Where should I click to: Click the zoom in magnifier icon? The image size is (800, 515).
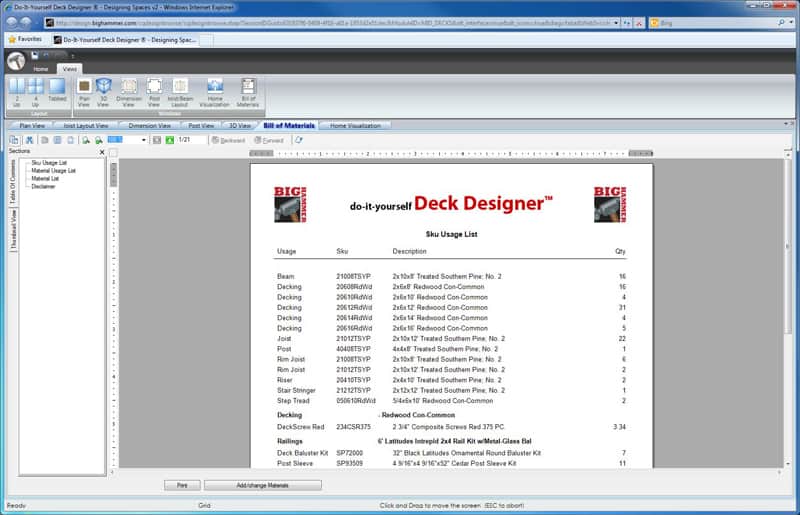(86, 140)
